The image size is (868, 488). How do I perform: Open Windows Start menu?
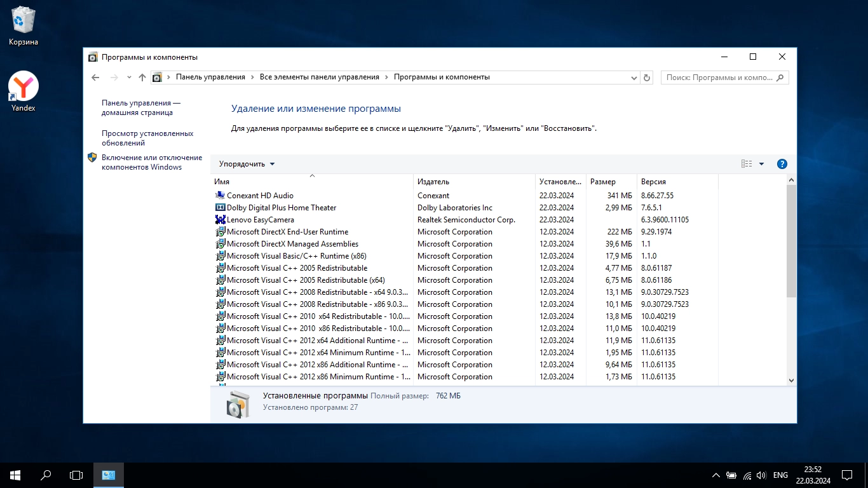pyautogui.click(x=15, y=475)
